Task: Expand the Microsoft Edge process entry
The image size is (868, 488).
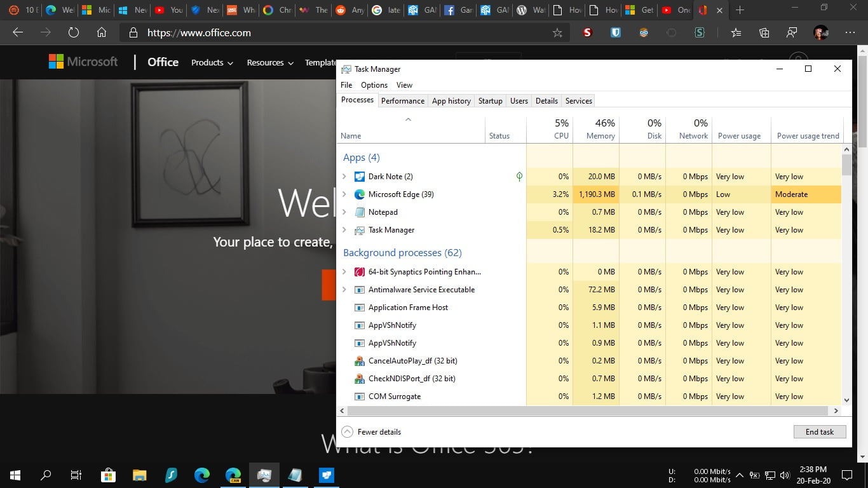Action: 344,194
